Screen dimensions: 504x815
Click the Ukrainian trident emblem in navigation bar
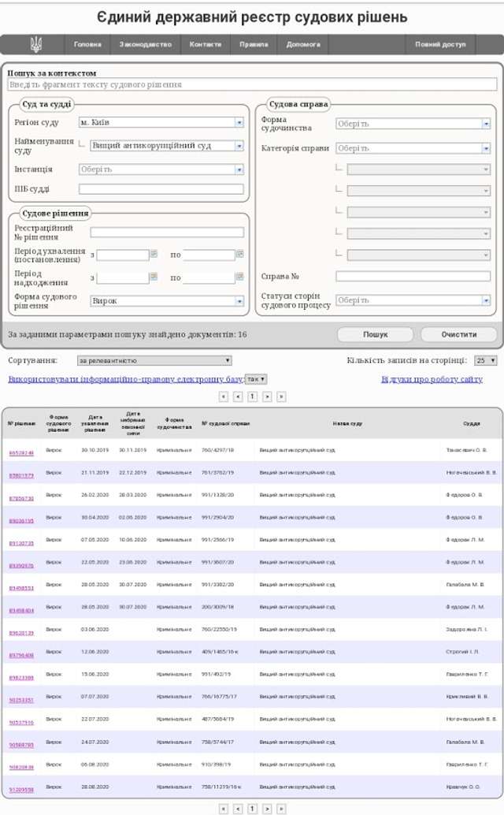(x=35, y=45)
